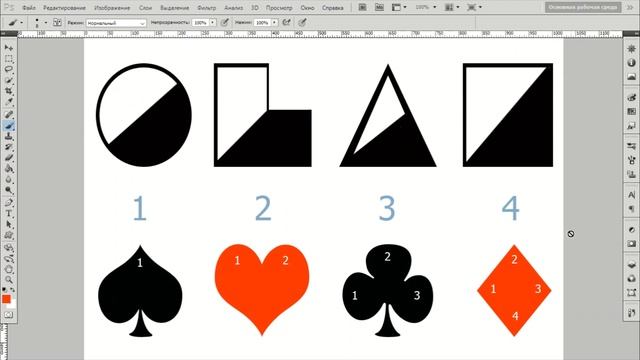Select the Brush tool in the toolbox

[x=9, y=126]
